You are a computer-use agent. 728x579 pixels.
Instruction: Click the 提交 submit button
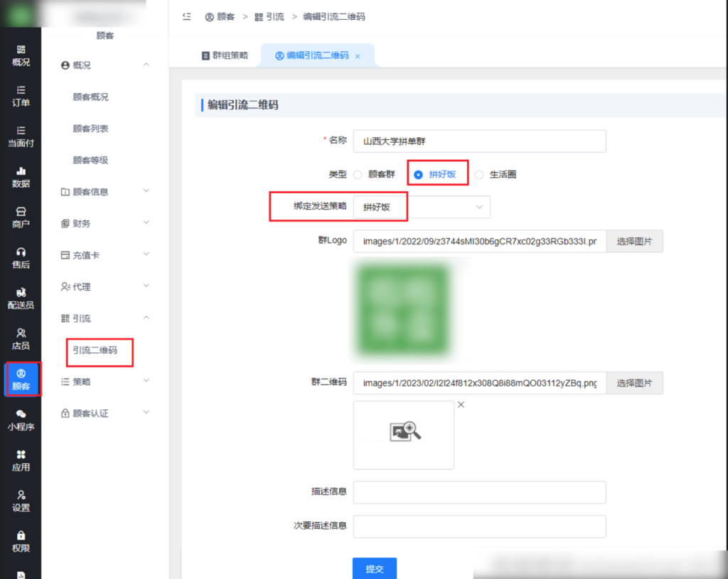click(375, 568)
